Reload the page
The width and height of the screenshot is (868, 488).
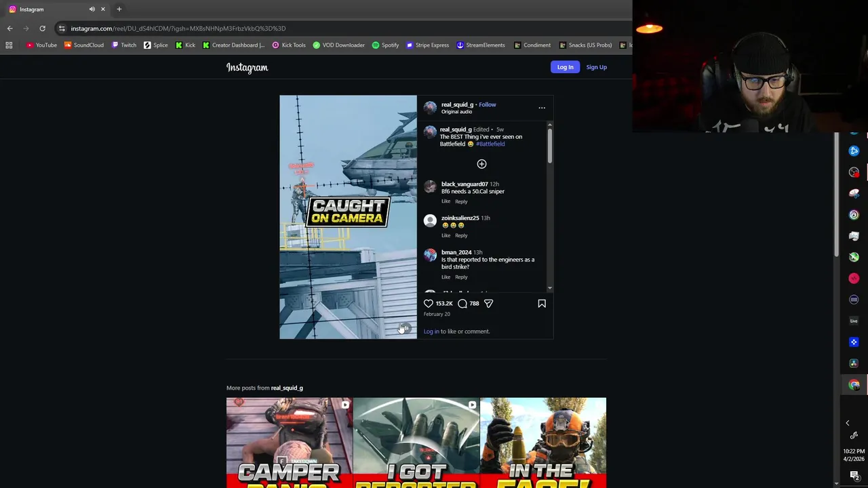[42, 28]
